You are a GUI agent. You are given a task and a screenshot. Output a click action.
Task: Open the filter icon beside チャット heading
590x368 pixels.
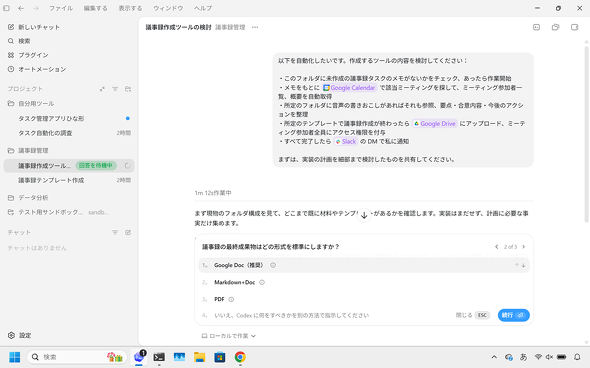pyautogui.click(x=115, y=233)
